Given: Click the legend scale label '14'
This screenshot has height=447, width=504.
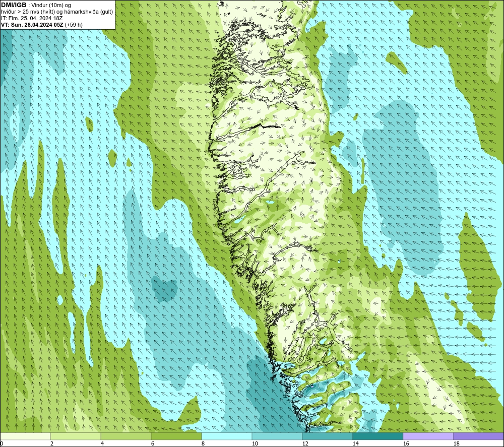Looking at the screenshot, I should point(355,444).
